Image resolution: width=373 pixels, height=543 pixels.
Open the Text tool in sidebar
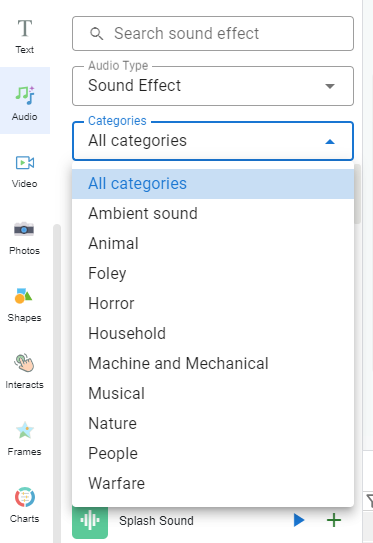[x=25, y=36]
